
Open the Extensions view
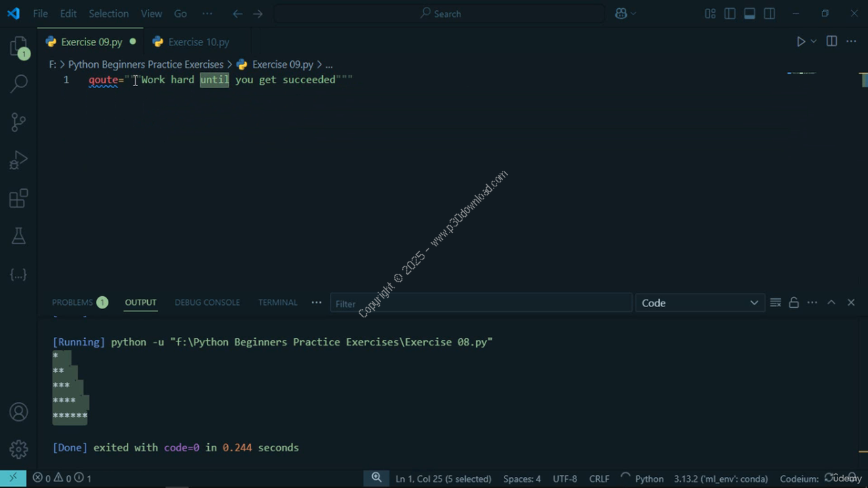(19, 199)
